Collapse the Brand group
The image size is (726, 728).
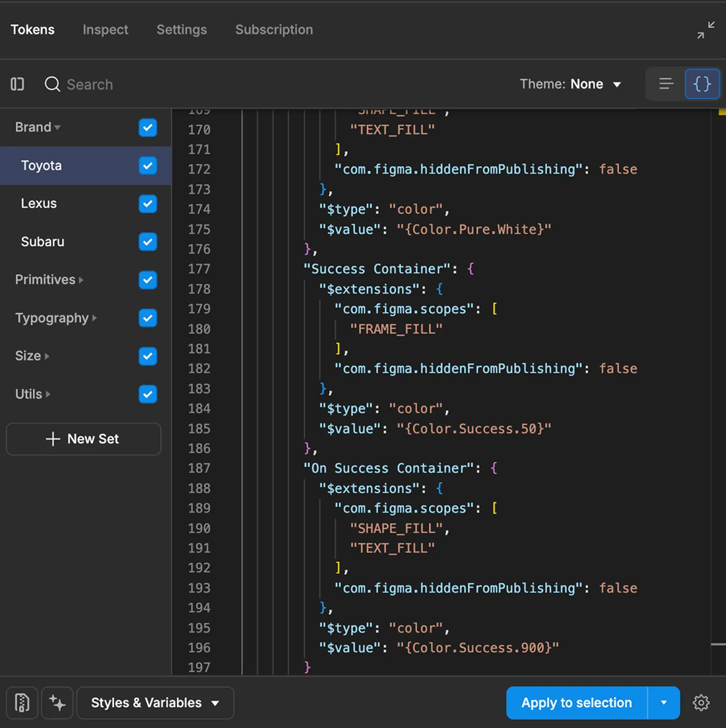click(x=57, y=128)
